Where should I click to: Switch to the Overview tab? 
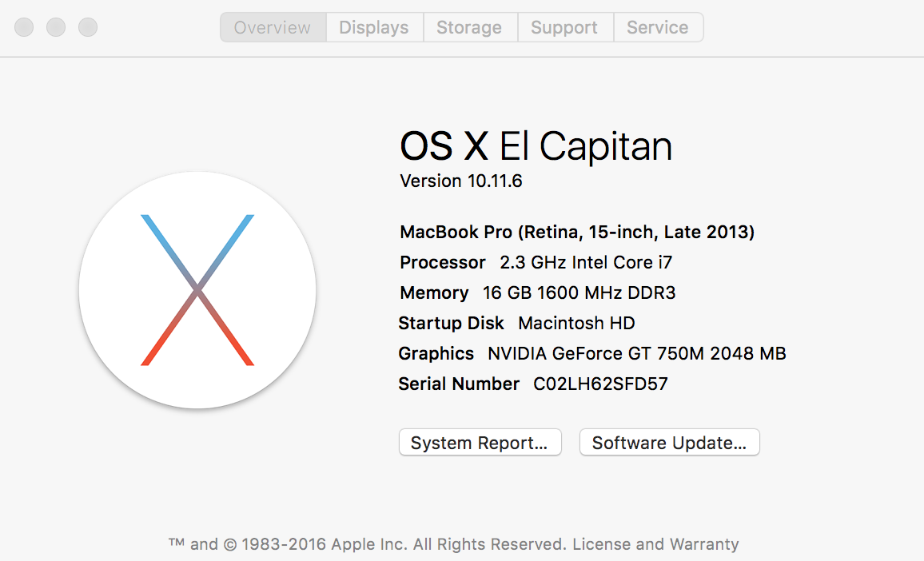click(x=273, y=27)
